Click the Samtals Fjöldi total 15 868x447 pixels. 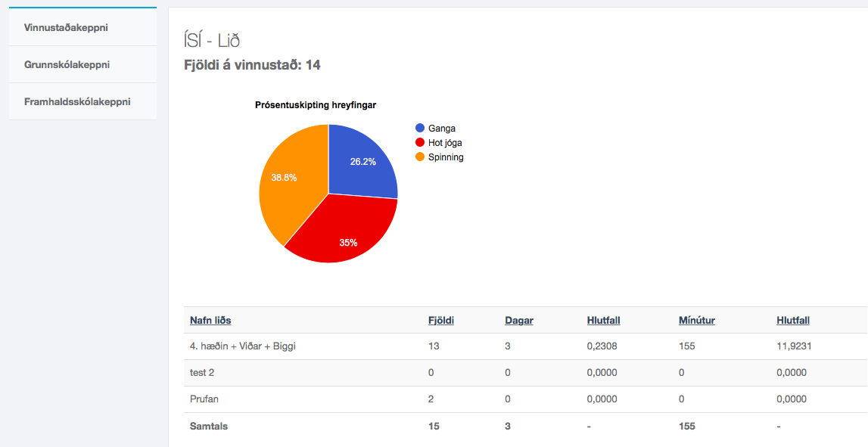coord(434,427)
